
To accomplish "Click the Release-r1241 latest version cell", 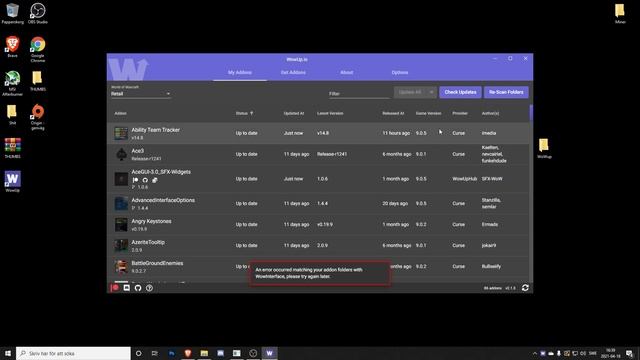I will click(332, 154).
